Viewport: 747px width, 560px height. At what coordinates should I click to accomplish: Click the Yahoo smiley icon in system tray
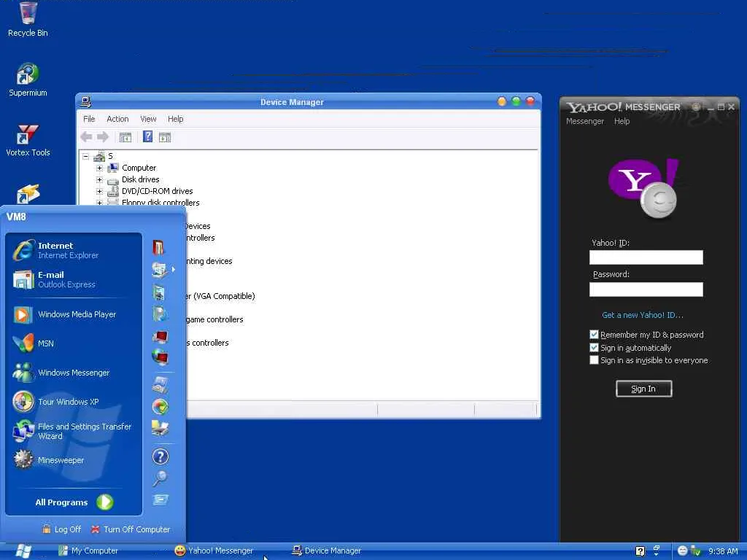click(683, 551)
